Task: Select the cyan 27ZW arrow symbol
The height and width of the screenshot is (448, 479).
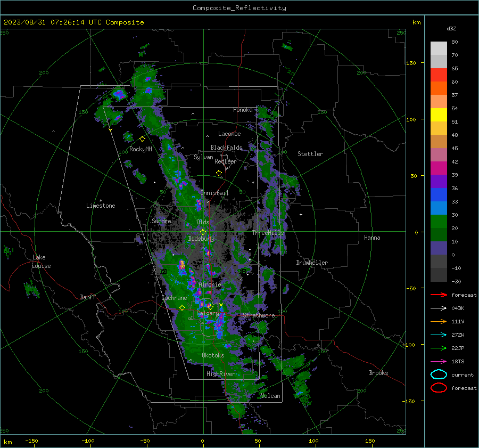Action: (439, 335)
